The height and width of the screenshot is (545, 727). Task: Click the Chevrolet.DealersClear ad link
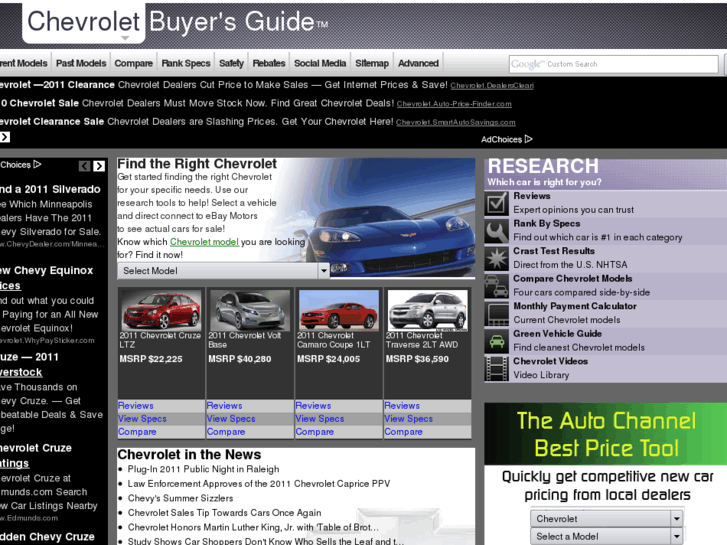coord(492,85)
